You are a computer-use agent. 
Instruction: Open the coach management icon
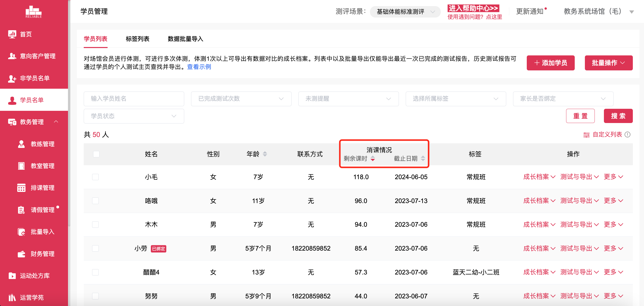point(21,144)
